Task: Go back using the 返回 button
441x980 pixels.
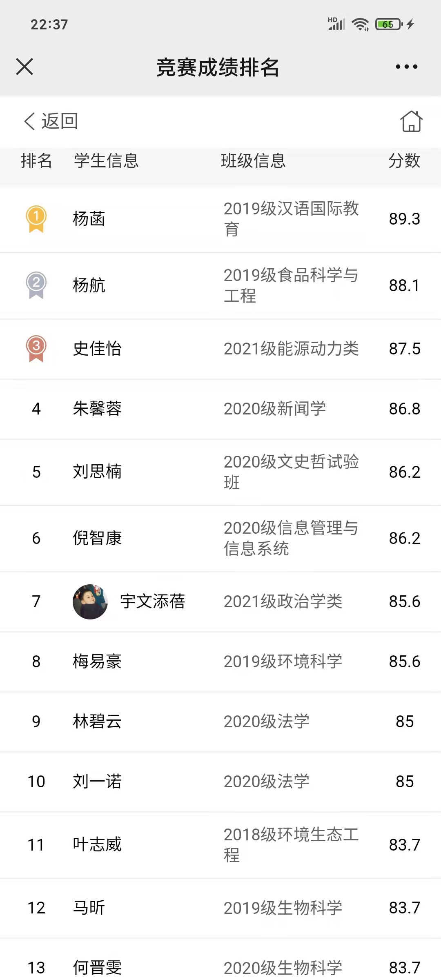Action: [x=51, y=121]
